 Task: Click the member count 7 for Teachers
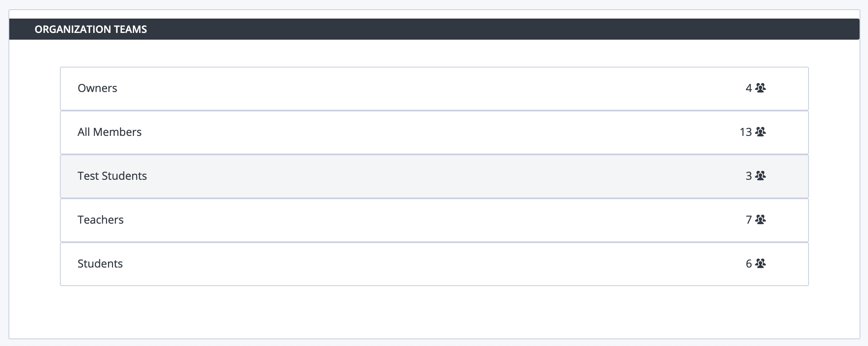pos(749,220)
